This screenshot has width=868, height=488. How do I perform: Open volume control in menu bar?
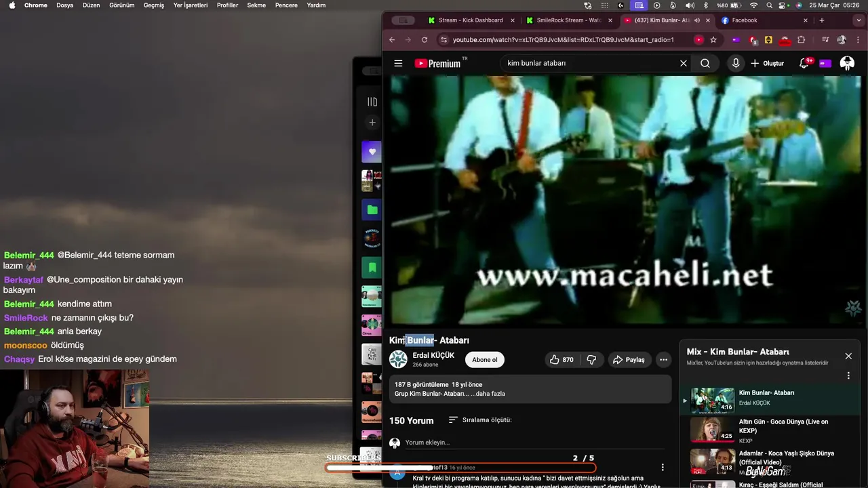click(690, 5)
